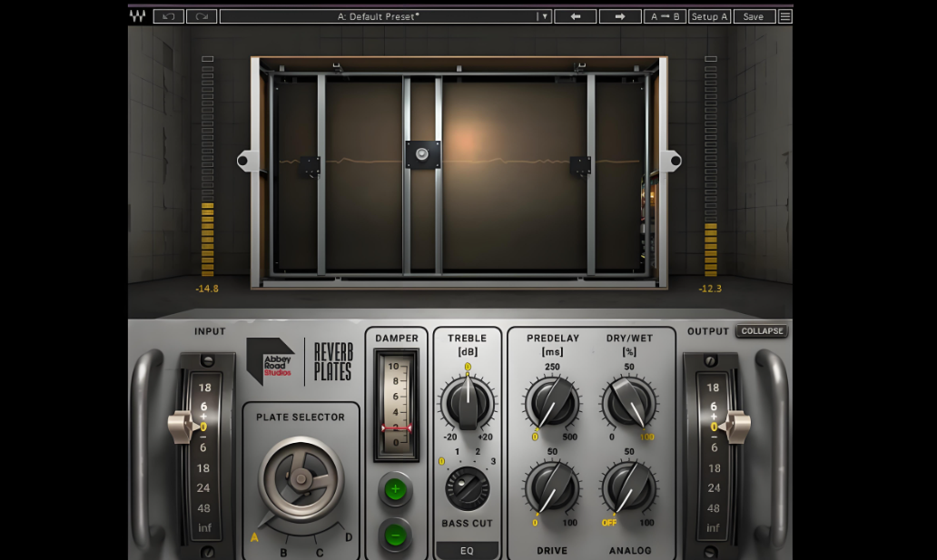Click the input fader 18 mark at top

tap(204, 388)
